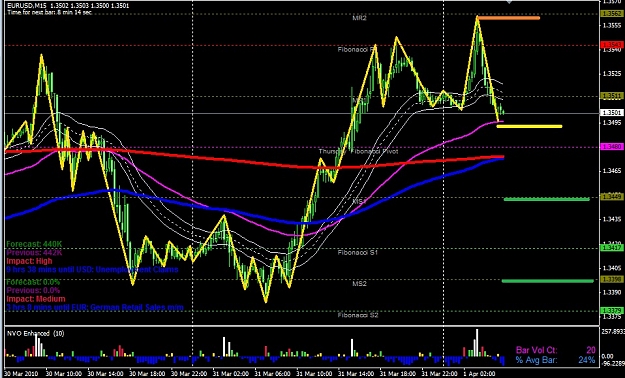The image size is (625, 378).
Task: Select the yellow horizontal line below current price
Action: (529, 126)
